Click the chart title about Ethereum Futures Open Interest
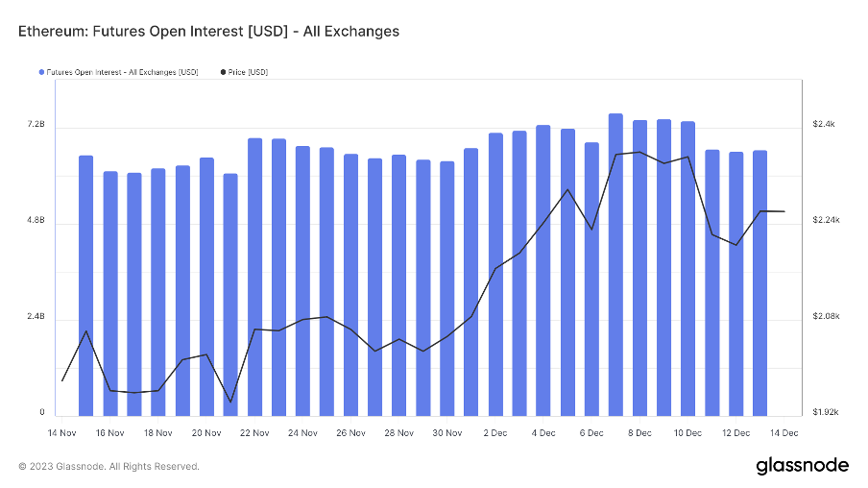868x488 pixels. pos(208,32)
